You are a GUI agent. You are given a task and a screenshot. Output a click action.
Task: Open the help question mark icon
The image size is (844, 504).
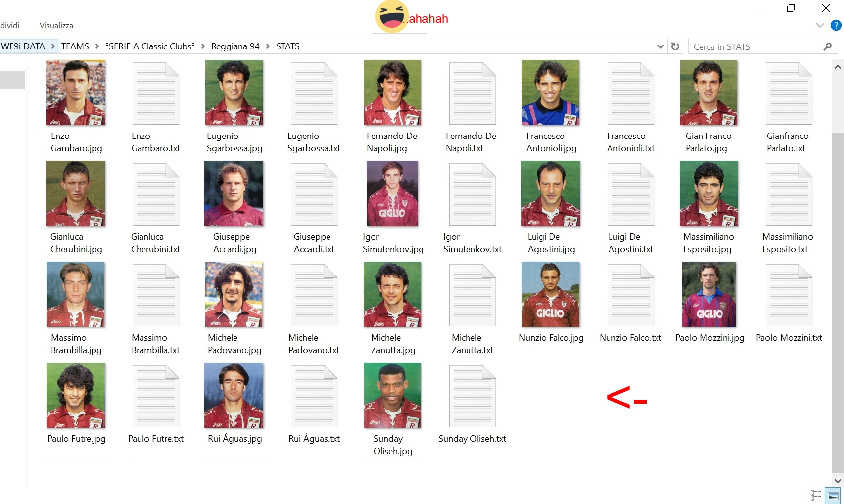coord(836,25)
